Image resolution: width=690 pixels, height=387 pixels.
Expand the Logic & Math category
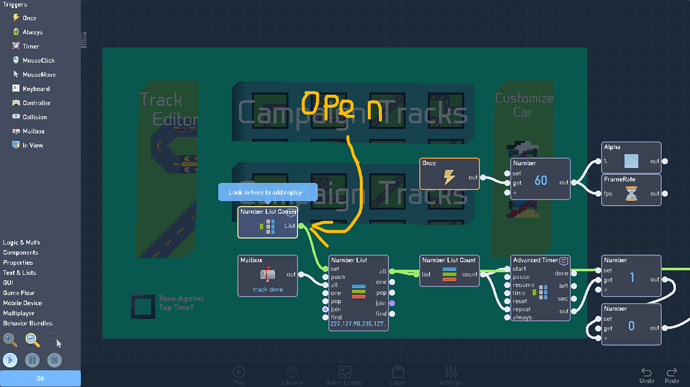[x=21, y=243]
